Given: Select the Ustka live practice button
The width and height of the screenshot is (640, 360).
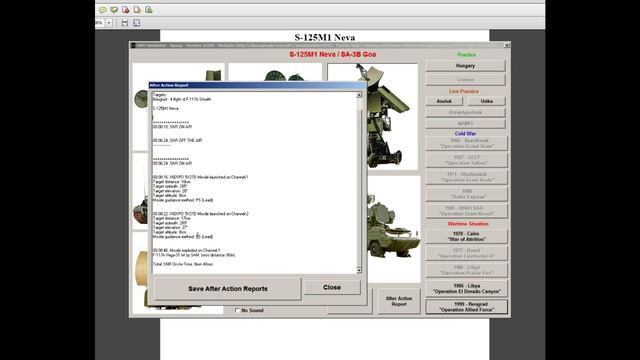Looking at the screenshot, I should point(487,101).
